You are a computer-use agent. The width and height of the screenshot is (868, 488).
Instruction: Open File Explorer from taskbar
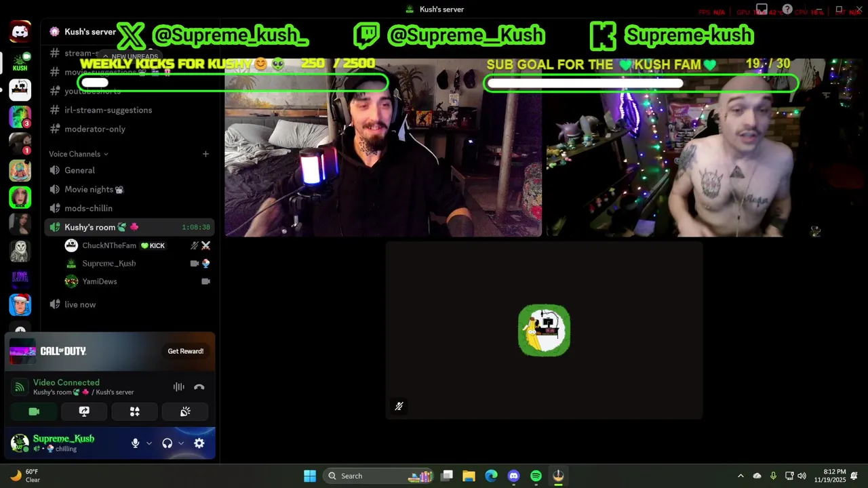click(x=469, y=476)
